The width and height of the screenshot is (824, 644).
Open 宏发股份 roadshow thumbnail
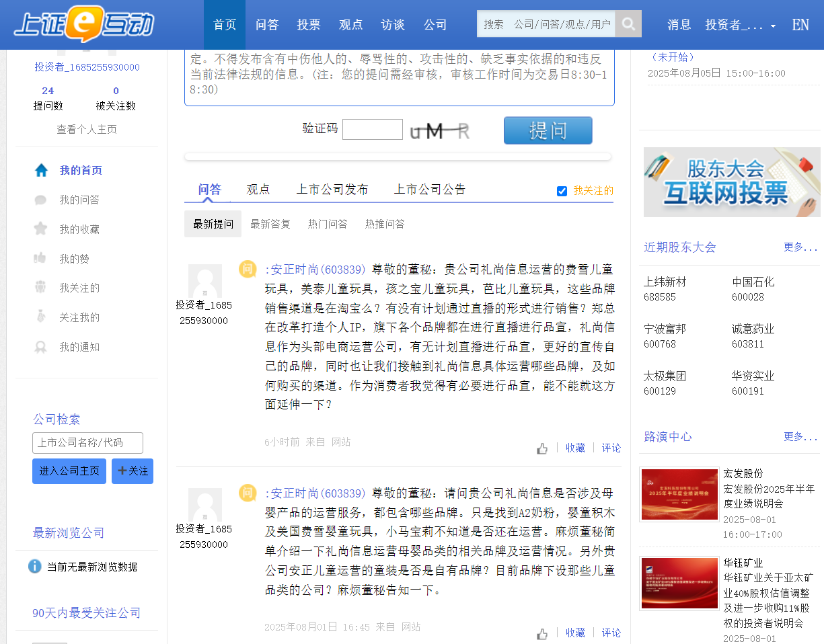tap(679, 495)
